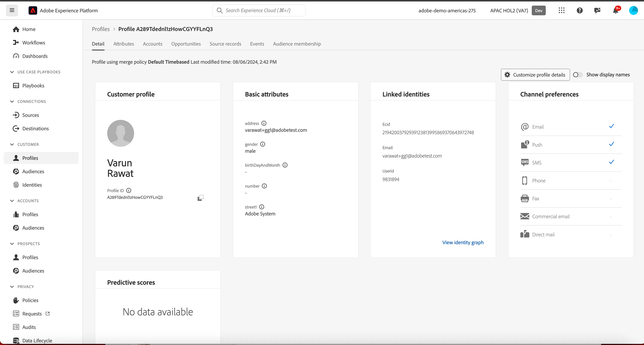The height and width of the screenshot is (345, 644).
Task: Click info icon next to gender
Action: click(262, 144)
